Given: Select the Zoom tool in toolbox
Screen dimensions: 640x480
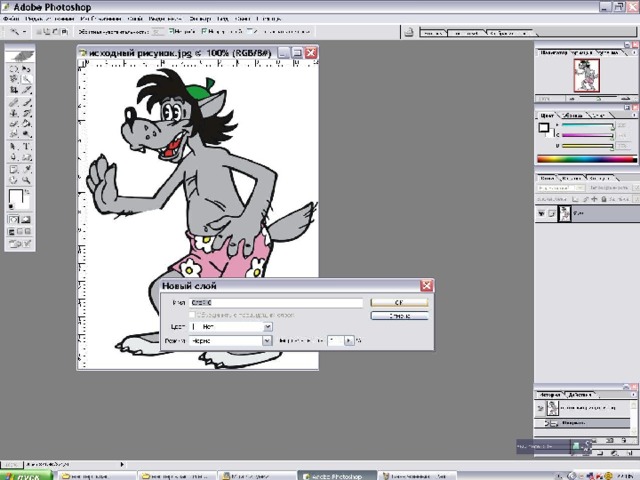Looking at the screenshot, I should coord(26,180).
